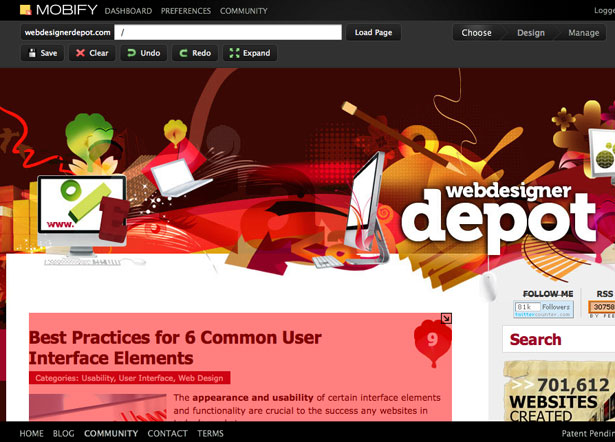Viewport: 615px width, 442px height.
Task: Open the Usability category link
Action: coord(98,378)
